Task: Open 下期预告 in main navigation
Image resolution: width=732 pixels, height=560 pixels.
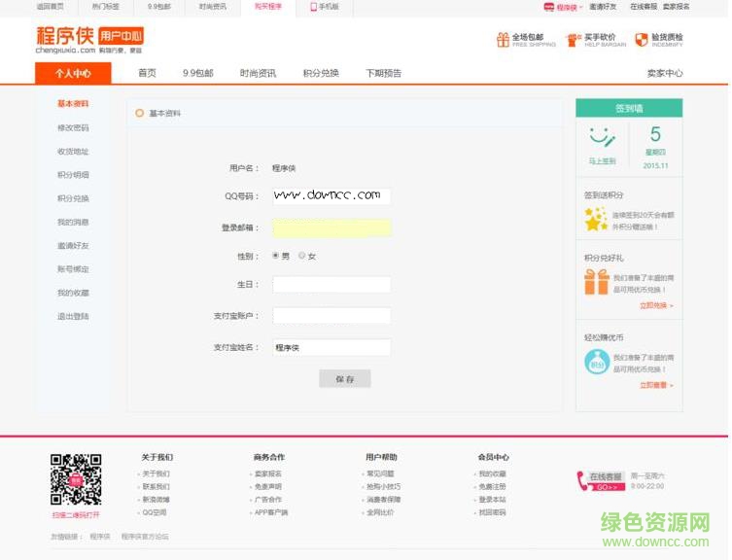Action: pyautogui.click(x=384, y=73)
